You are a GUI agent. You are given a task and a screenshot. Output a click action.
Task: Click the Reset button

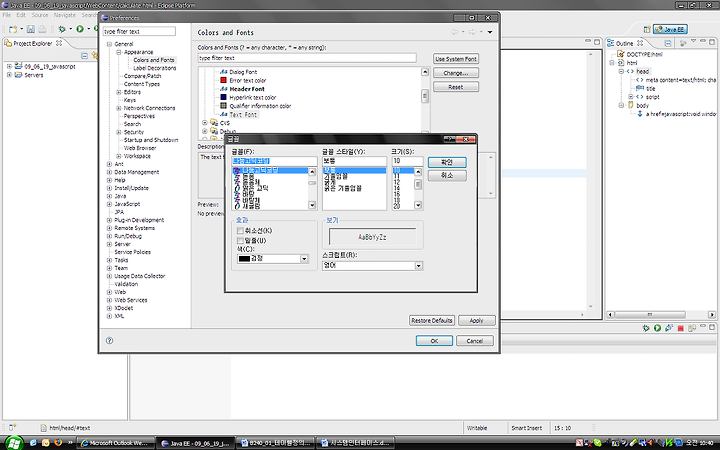coord(456,87)
